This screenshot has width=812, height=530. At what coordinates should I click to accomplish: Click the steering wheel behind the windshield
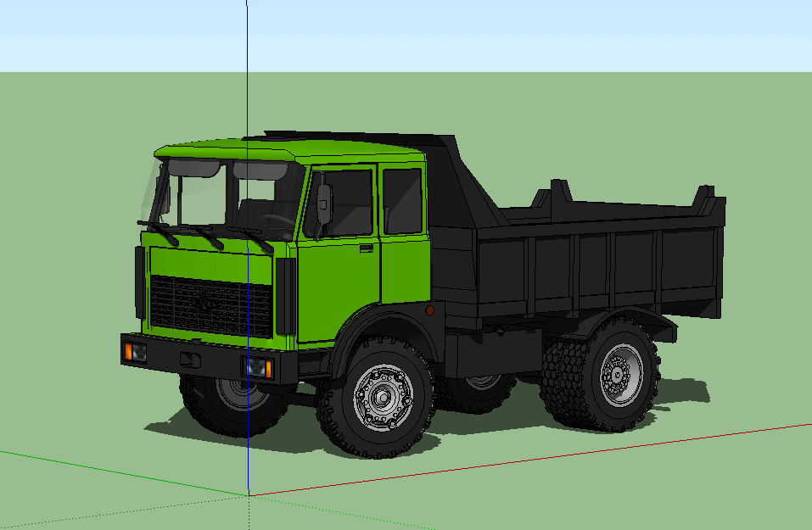[277, 223]
